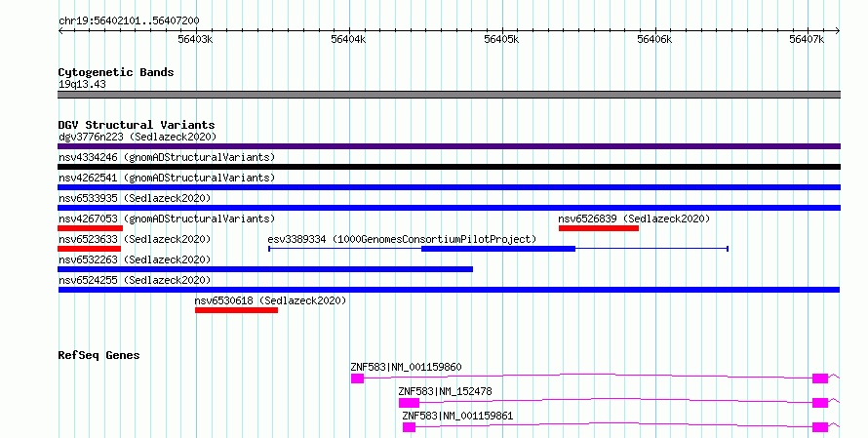The image size is (868, 438).
Task: Open the nsv4334246 (gnomADStructuralVariants) label
Action: pyautogui.click(x=167, y=157)
